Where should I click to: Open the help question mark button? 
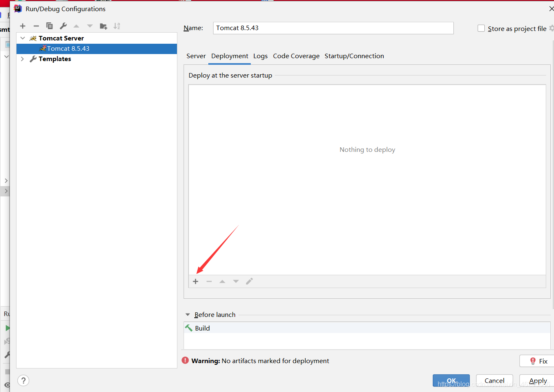(x=24, y=380)
